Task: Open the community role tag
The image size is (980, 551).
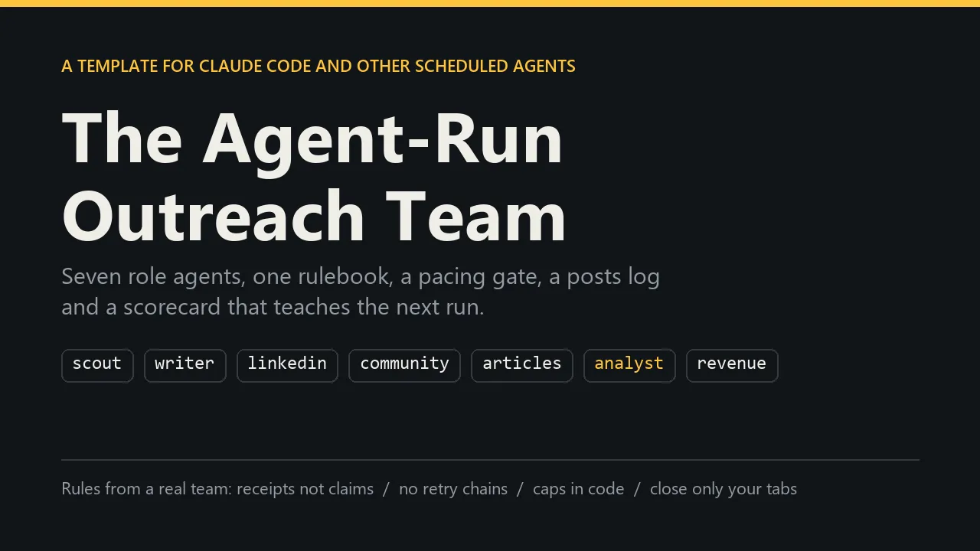Action: click(404, 365)
